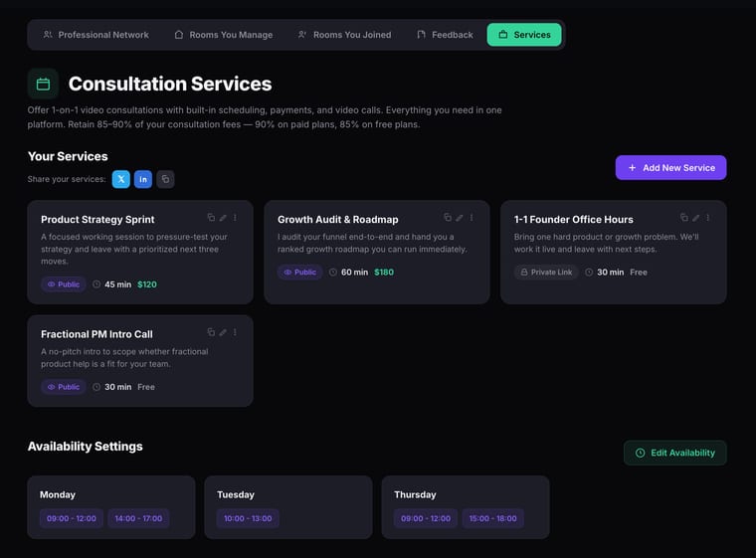Viewport: 756px width, 558px height.
Task: Go to Rooms You Joined tab
Action: (x=345, y=35)
